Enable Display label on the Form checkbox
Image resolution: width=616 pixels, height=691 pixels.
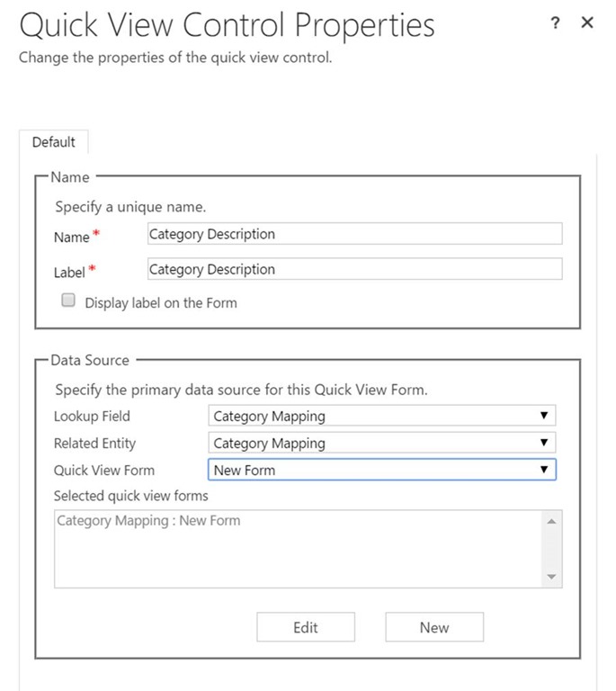(x=67, y=302)
